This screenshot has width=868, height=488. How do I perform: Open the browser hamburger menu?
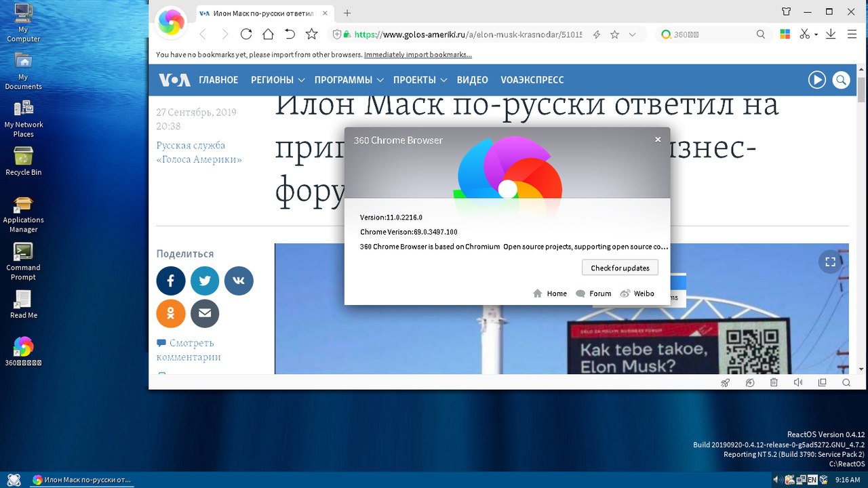click(852, 34)
